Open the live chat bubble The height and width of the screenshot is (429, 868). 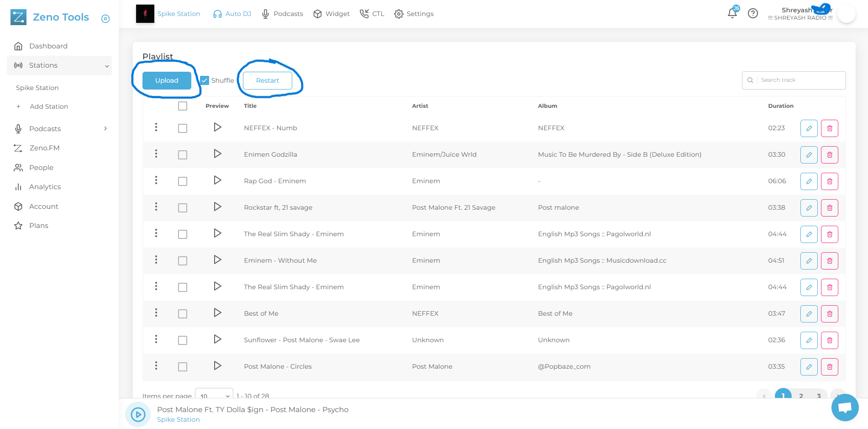[x=845, y=408]
